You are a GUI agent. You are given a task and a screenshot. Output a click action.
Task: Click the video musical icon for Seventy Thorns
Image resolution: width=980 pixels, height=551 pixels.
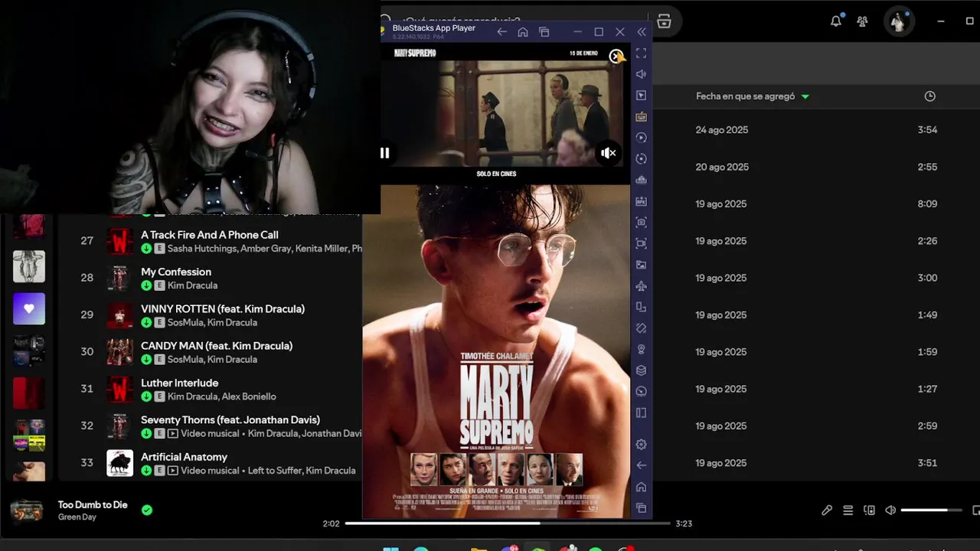(172, 433)
